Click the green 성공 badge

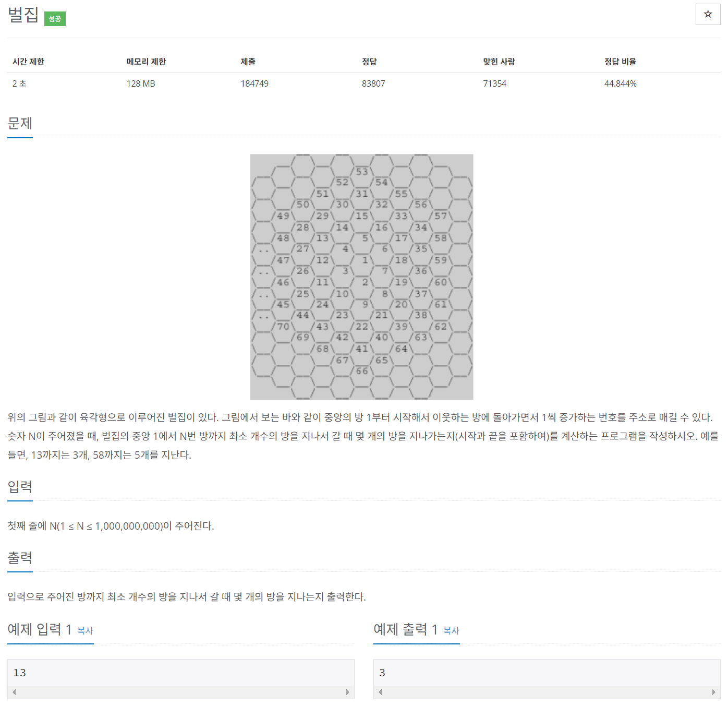(x=55, y=19)
